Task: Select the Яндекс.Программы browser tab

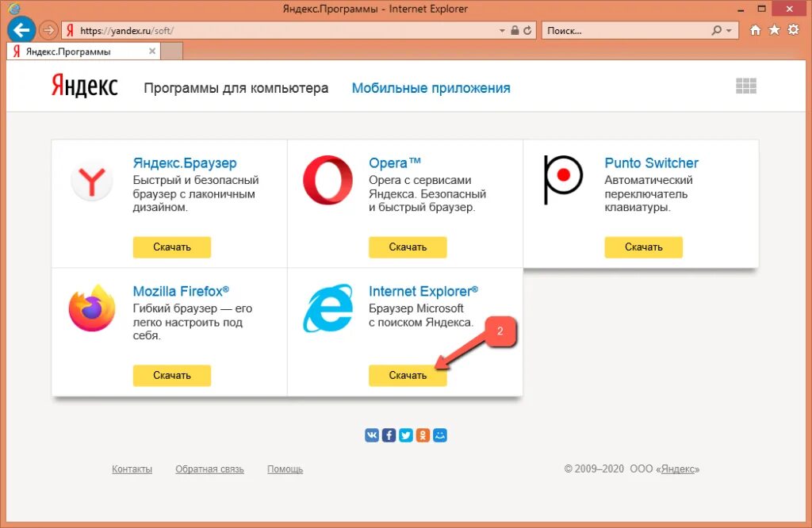Action: click(83, 52)
